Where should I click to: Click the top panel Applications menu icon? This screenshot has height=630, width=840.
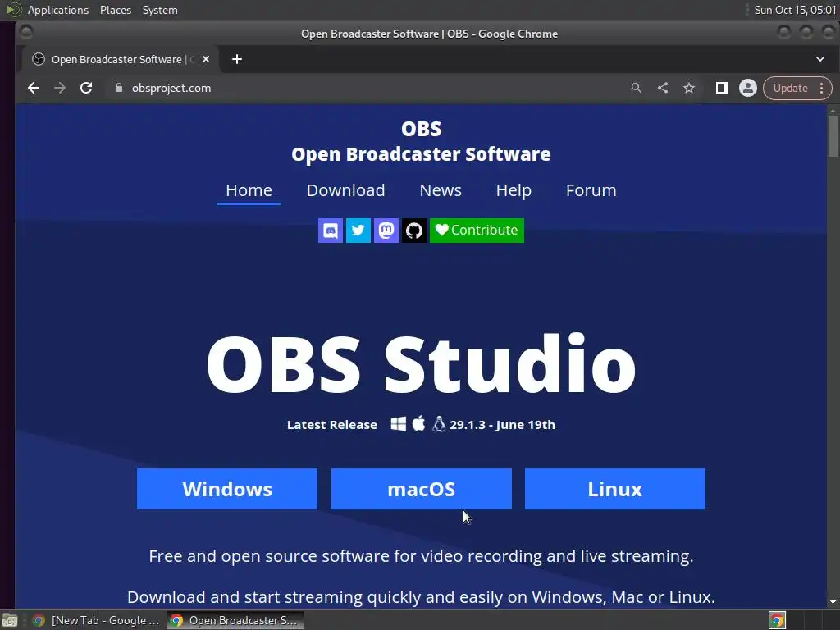tap(13, 10)
